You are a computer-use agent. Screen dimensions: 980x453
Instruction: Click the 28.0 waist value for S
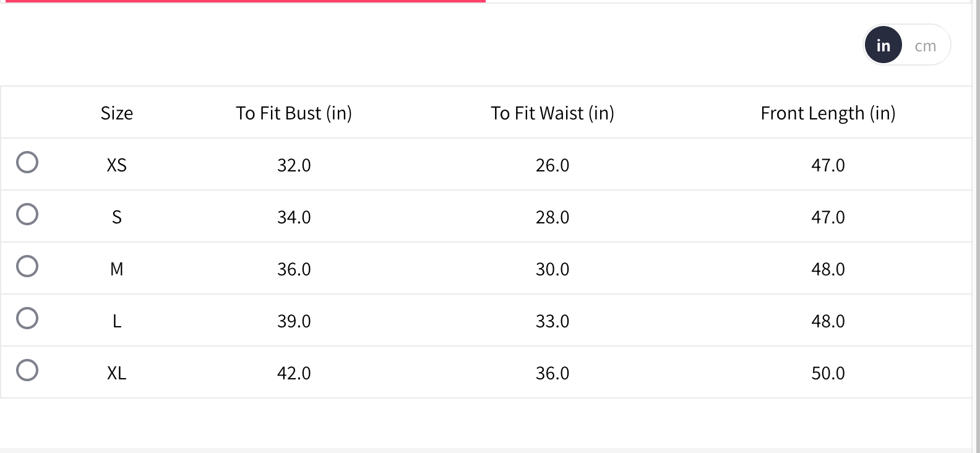pos(552,217)
